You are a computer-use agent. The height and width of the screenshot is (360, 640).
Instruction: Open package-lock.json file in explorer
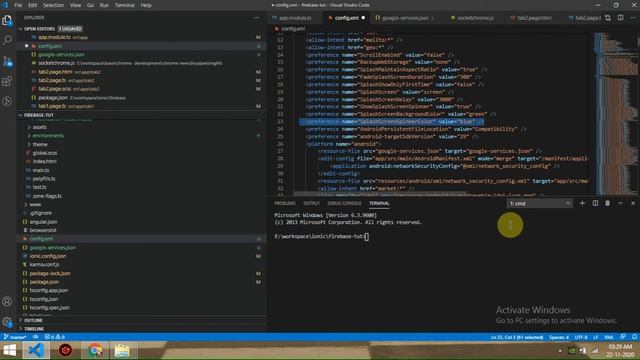coord(50,273)
